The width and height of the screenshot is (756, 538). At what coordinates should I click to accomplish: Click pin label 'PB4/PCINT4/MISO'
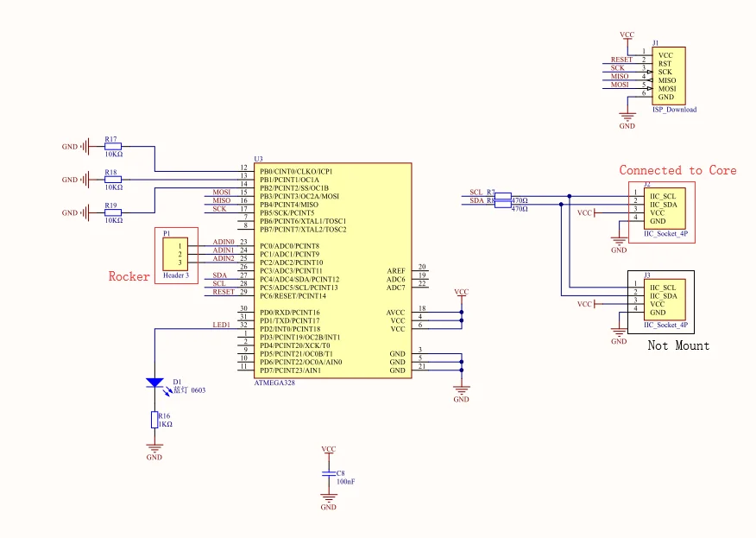click(x=289, y=205)
